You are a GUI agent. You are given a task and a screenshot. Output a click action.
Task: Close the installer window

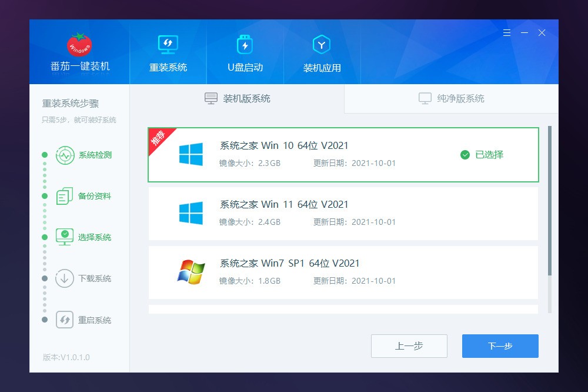coord(542,33)
